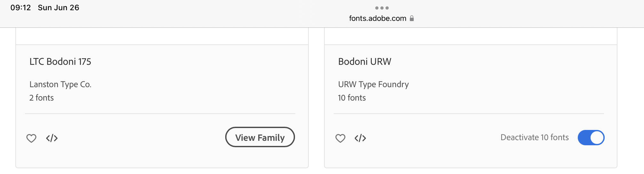
Task: Click the "2 fonts" count text
Action: pyautogui.click(x=42, y=98)
